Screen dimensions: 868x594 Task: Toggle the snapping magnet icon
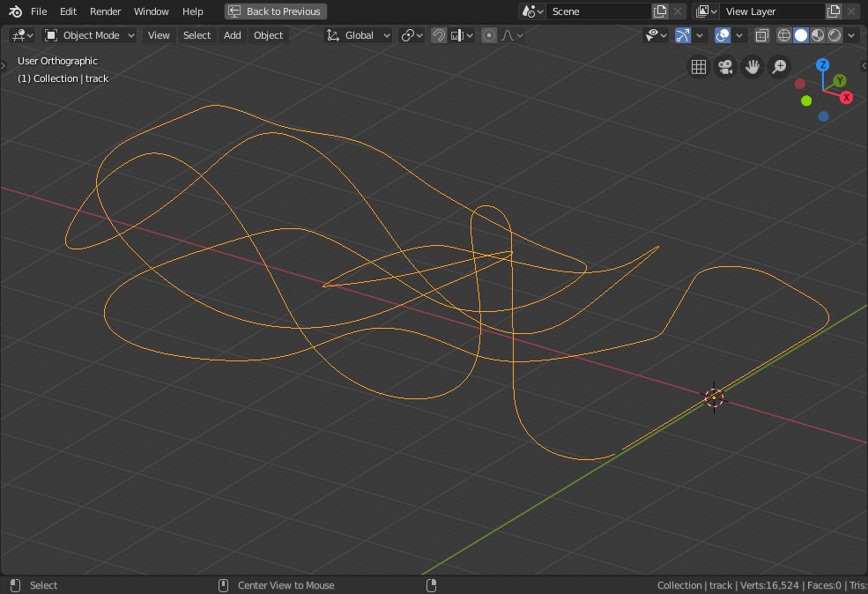point(439,35)
